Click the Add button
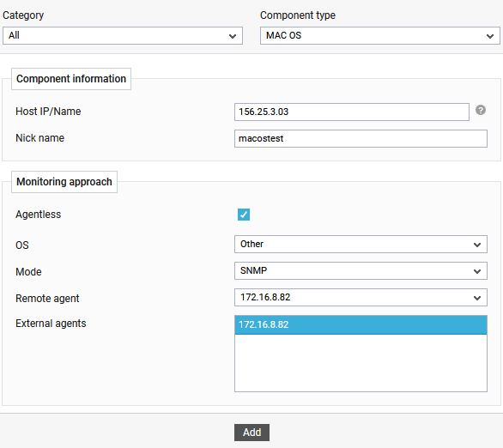The image size is (503, 448). [x=251, y=433]
